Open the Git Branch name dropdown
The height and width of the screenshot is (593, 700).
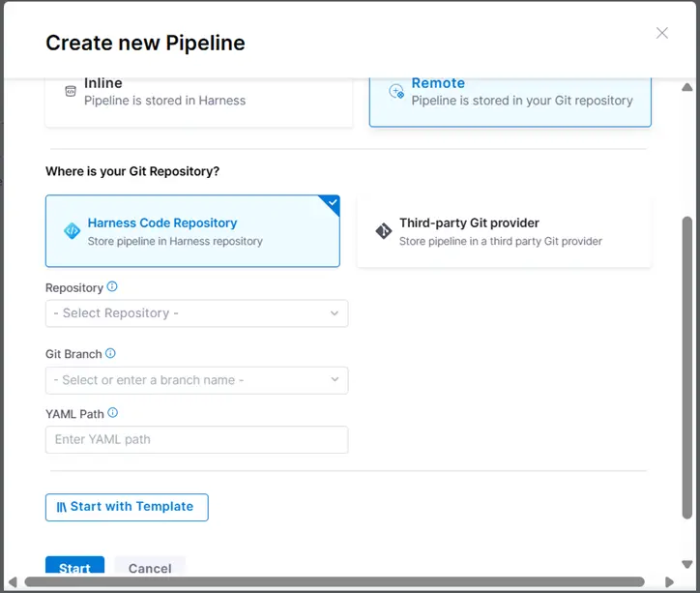pos(196,380)
